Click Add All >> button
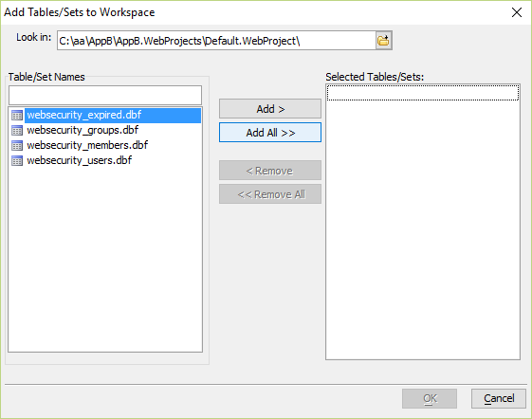The width and height of the screenshot is (532, 419). pyautogui.click(x=270, y=133)
